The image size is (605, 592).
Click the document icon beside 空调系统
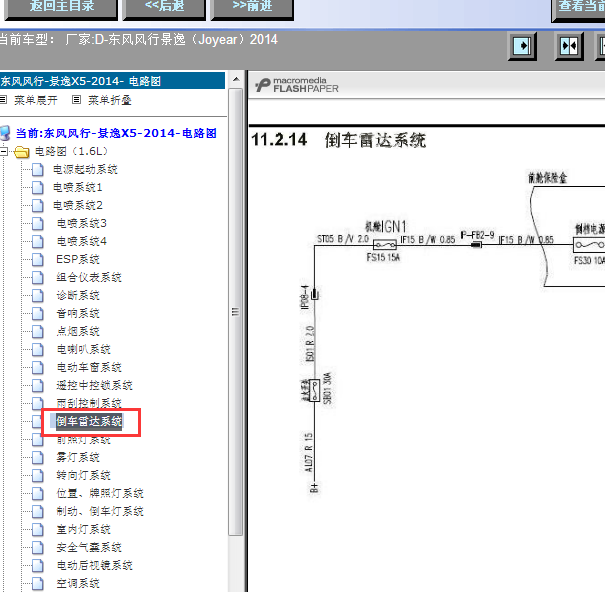coord(37,584)
